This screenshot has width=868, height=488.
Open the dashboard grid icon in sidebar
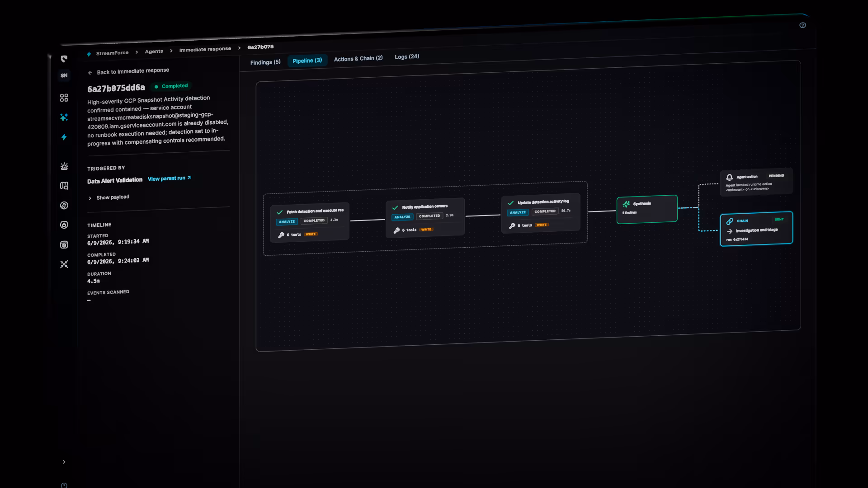tap(64, 98)
